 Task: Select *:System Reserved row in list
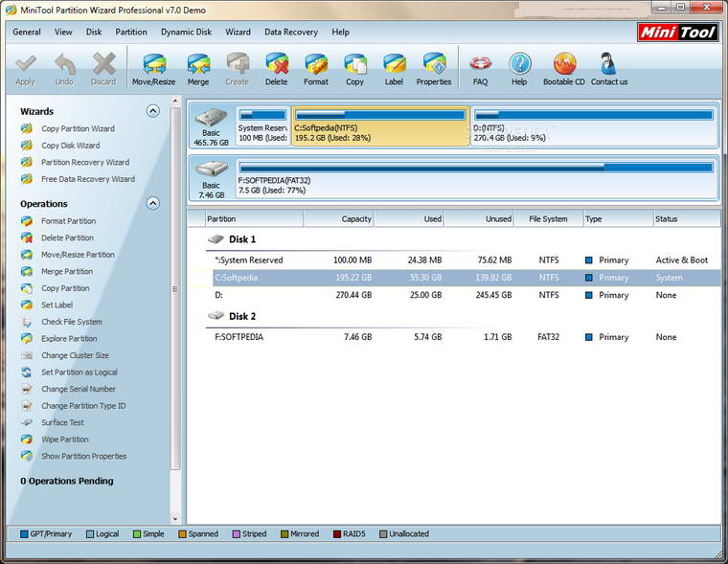tap(466, 259)
